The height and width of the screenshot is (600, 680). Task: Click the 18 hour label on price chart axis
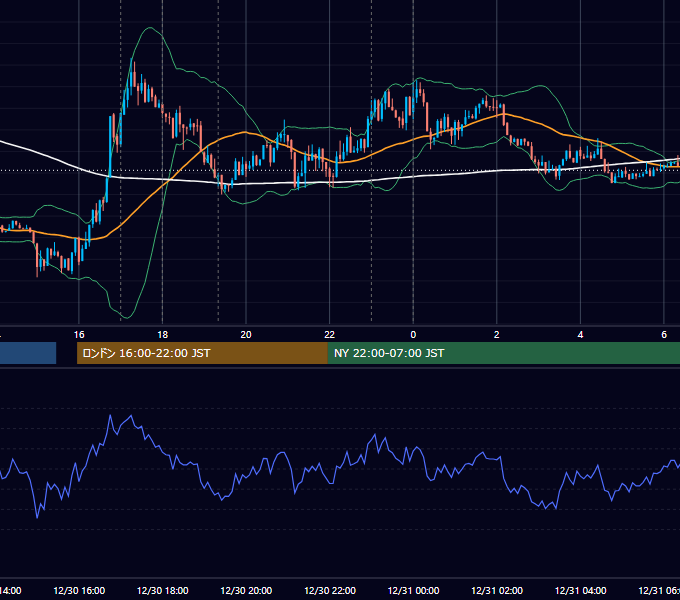click(x=162, y=335)
